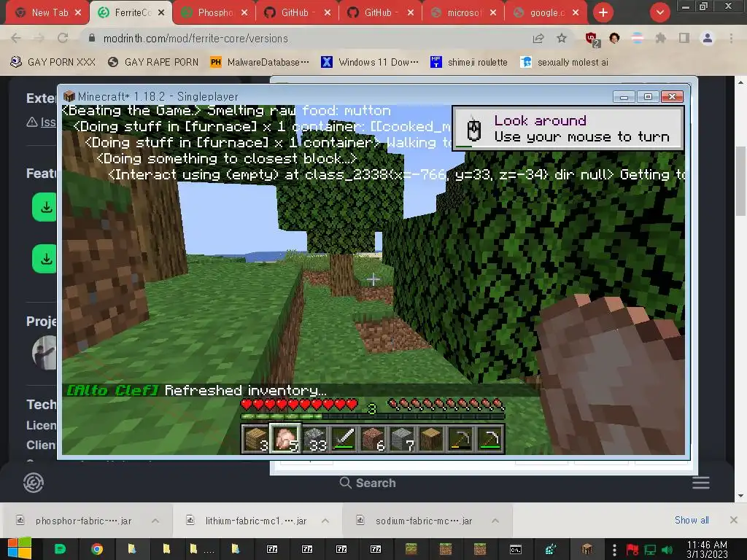Open the taskbar clock and date
Viewport: 747px width, 560px height.
pyautogui.click(x=707, y=549)
